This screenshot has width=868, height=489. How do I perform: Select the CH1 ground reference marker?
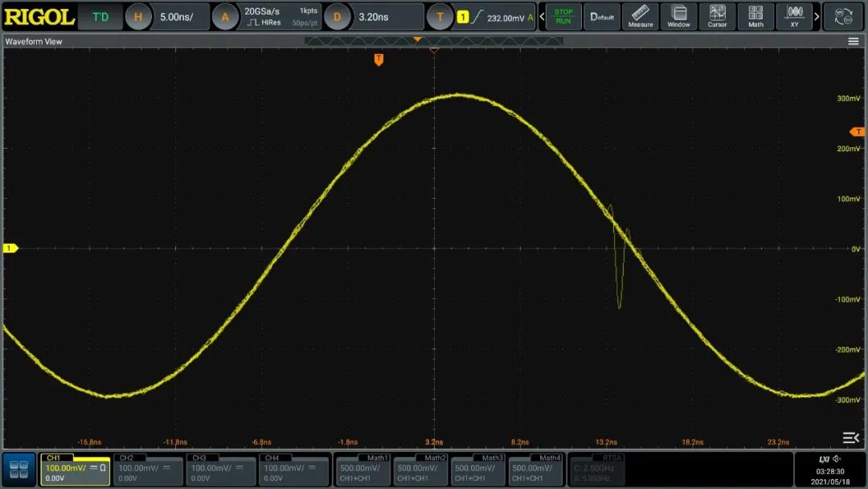(x=10, y=248)
